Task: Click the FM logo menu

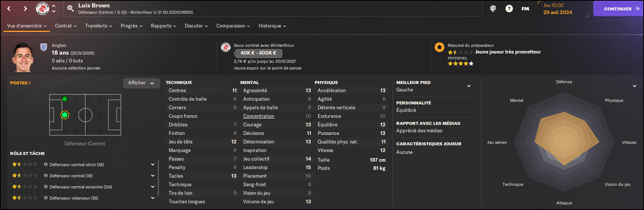Action: pos(525,9)
